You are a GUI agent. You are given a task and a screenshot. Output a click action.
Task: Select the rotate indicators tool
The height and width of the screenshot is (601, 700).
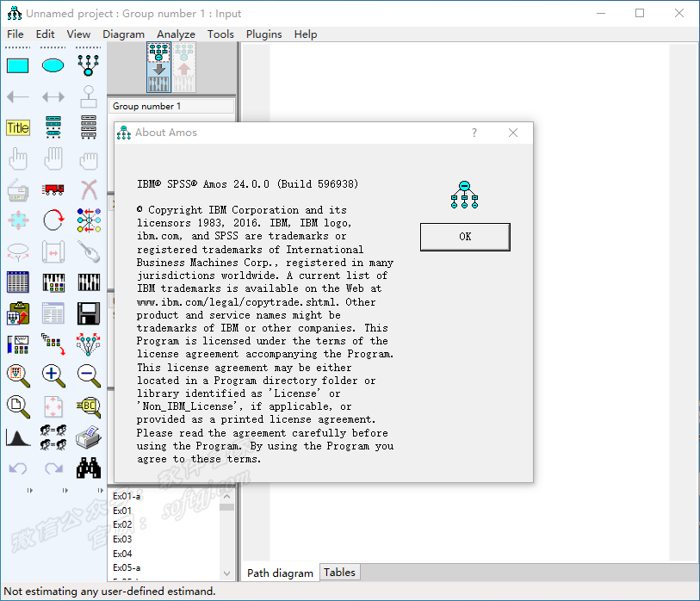coord(53,220)
